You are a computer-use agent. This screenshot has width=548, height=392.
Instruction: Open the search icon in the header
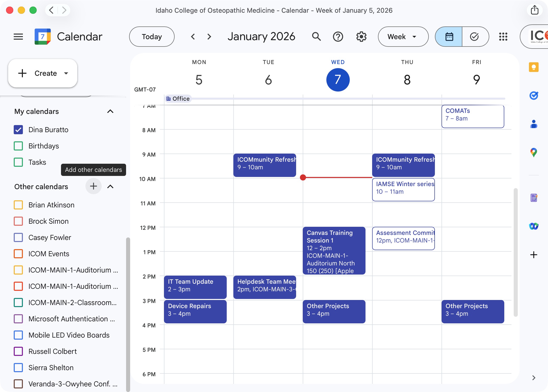(x=316, y=37)
